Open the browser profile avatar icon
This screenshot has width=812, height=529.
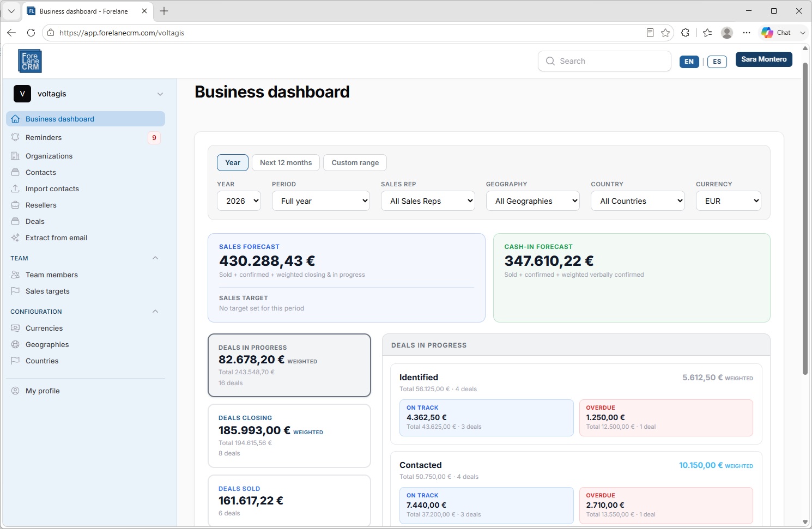(727, 33)
